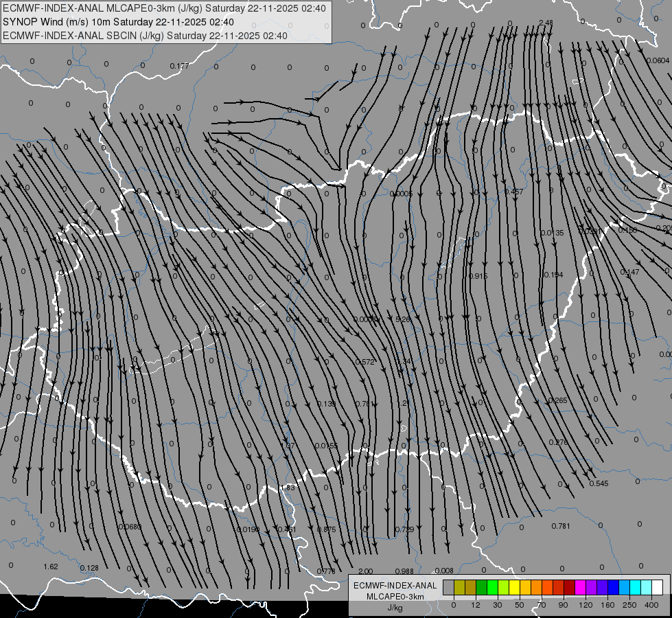Click the map value '0.0604'
Image resolution: width=672 pixels, height=618 pixels.
pyautogui.click(x=658, y=61)
